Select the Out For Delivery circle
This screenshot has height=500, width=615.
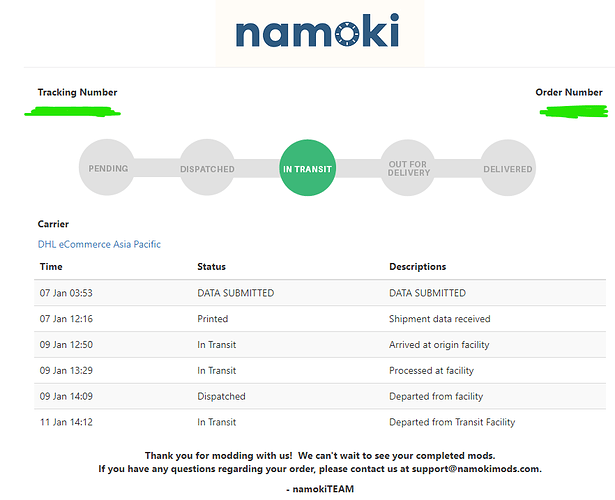point(408,168)
